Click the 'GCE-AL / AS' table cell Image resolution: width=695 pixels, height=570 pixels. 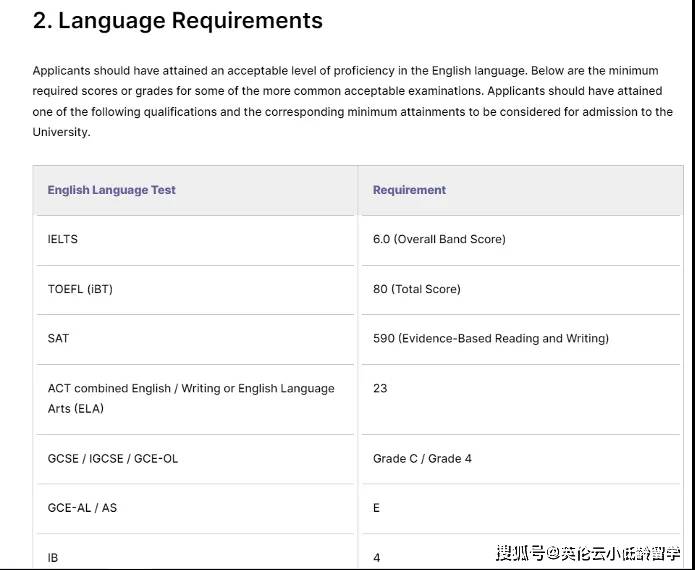point(195,508)
